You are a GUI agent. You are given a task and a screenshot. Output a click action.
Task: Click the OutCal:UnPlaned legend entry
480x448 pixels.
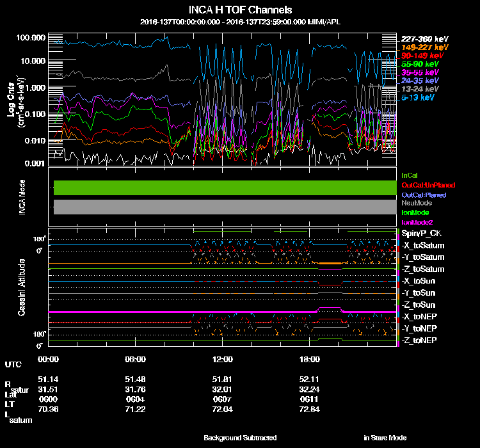click(423, 185)
